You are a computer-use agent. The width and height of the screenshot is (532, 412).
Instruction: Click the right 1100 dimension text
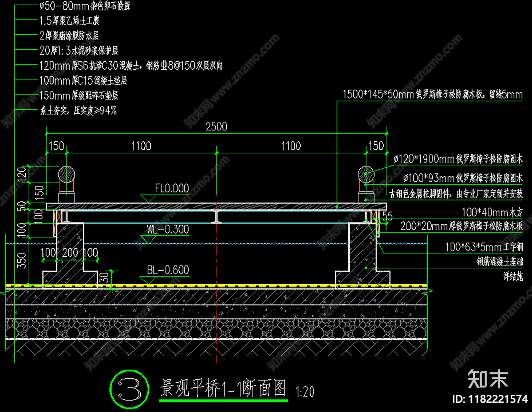(x=291, y=146)
